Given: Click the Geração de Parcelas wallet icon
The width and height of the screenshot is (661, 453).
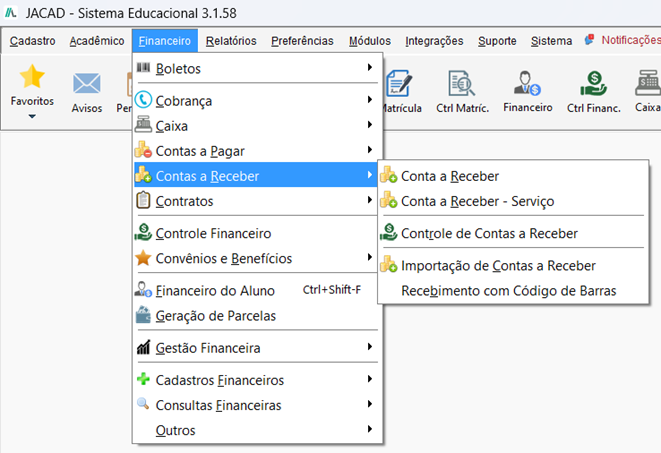Looking at the screenshot, I should 143,315.
